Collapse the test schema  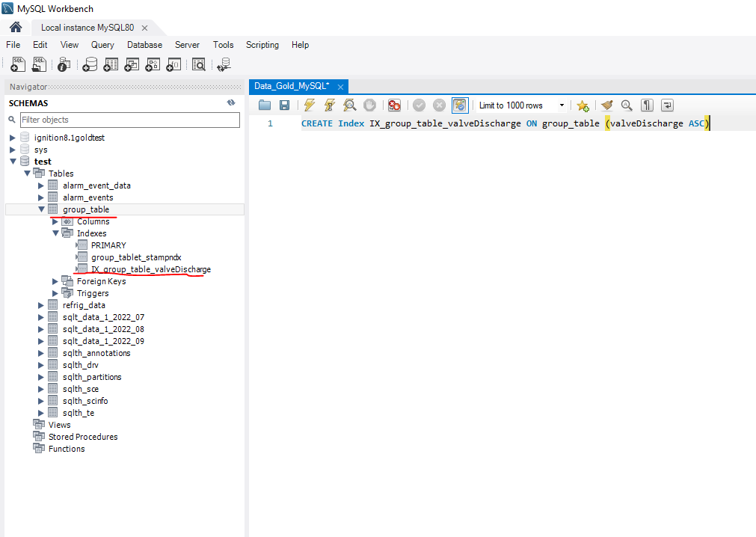click(13, 161)
